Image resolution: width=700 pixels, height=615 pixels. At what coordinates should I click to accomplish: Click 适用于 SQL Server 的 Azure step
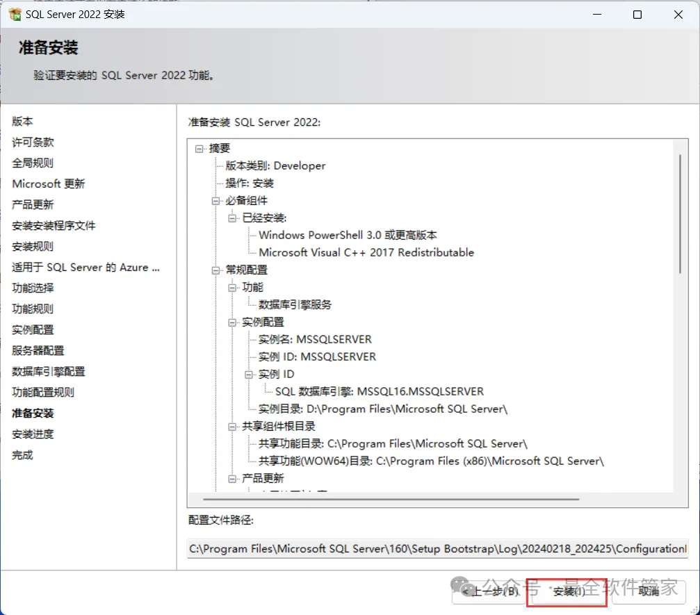[x=86, y=268]
